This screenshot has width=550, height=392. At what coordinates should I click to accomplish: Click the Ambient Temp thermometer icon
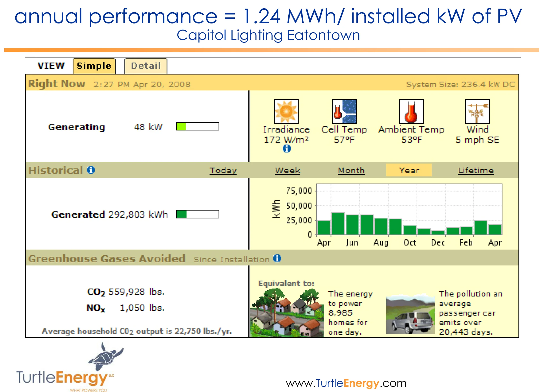click(x=411, y=111)
